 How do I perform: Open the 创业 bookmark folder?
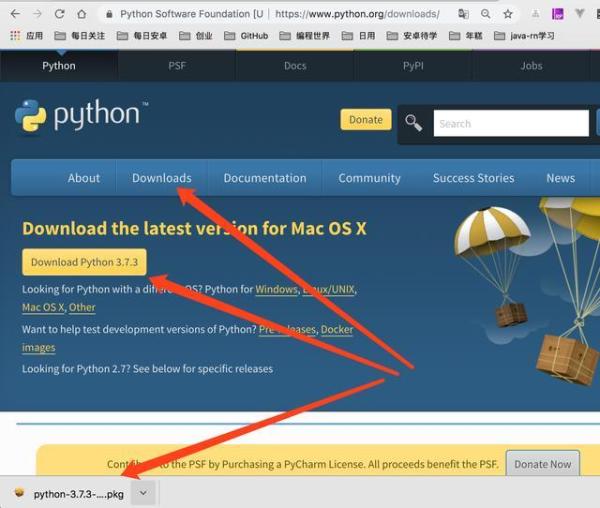[196, 36]
